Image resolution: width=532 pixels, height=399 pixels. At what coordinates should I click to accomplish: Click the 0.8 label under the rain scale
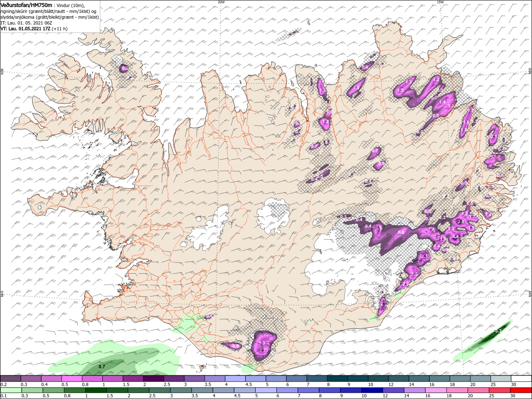[67, 396]
